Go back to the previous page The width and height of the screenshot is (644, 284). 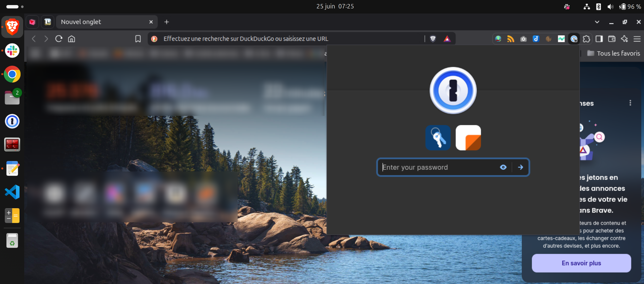pyautogui.click(x=34, y=39)
